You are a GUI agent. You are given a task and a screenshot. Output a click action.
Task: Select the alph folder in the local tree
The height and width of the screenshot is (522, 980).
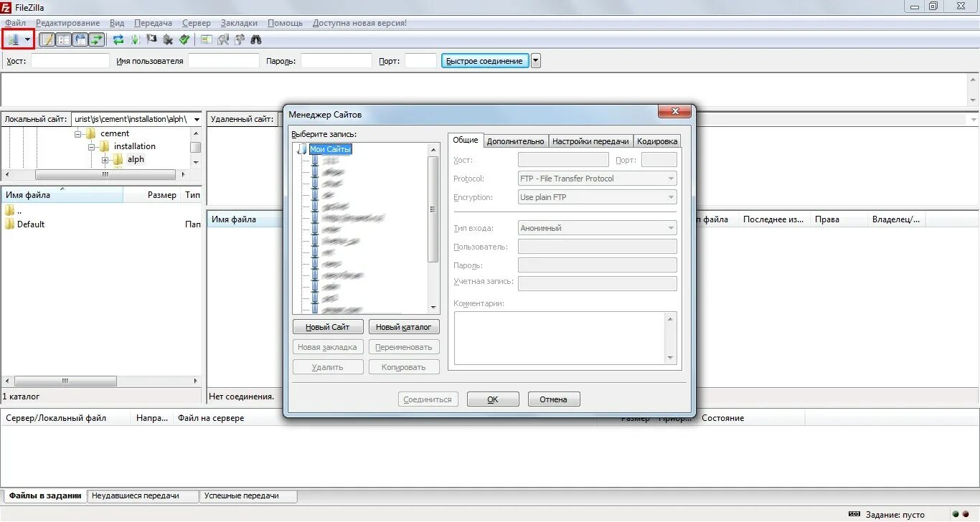pos(136,159)
